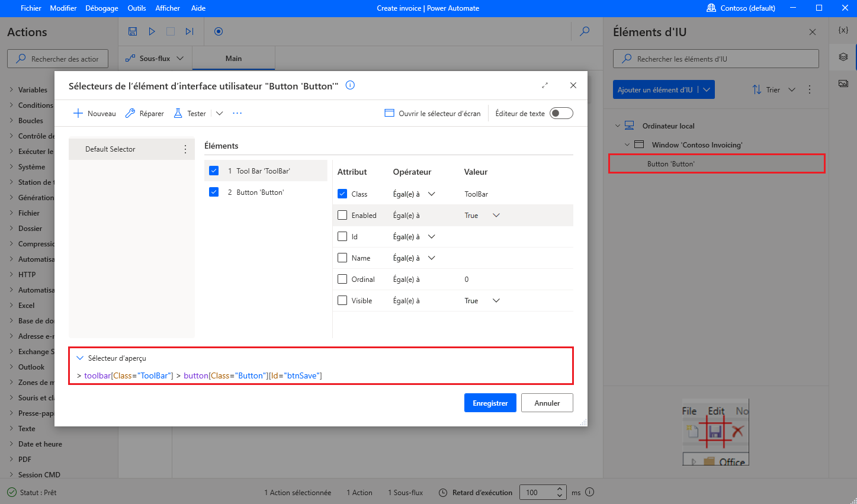Click Ajouter un élément d'IU button

click(x=654, y=89)
